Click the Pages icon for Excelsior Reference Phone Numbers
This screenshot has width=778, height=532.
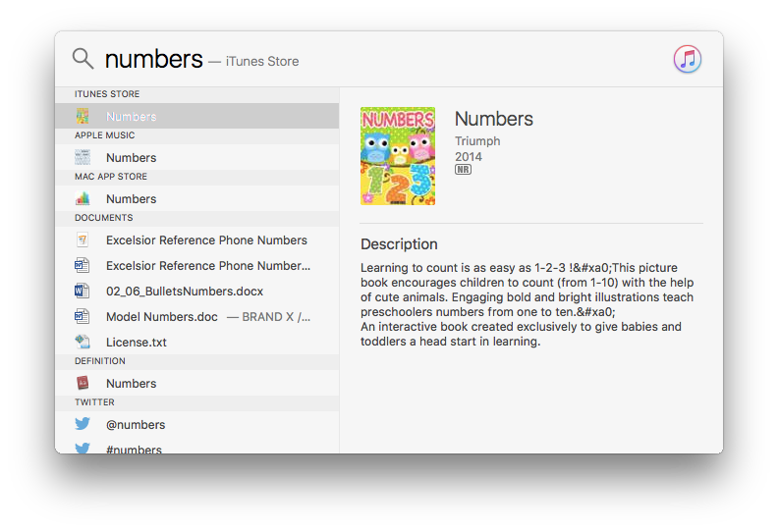click(x=83, y=239)
